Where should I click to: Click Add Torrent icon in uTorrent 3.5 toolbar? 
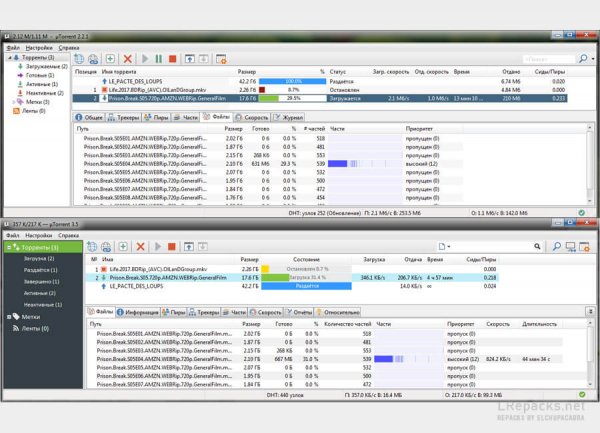92,247
